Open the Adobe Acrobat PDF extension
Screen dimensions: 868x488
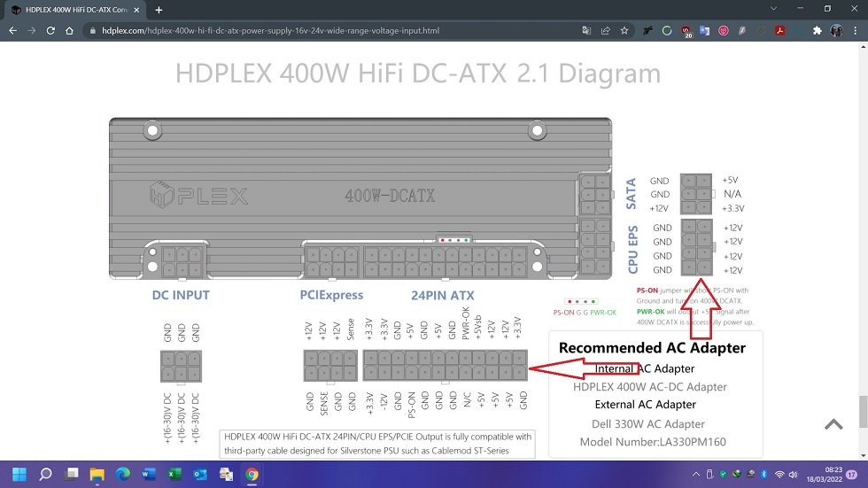[x=780, y=30]
